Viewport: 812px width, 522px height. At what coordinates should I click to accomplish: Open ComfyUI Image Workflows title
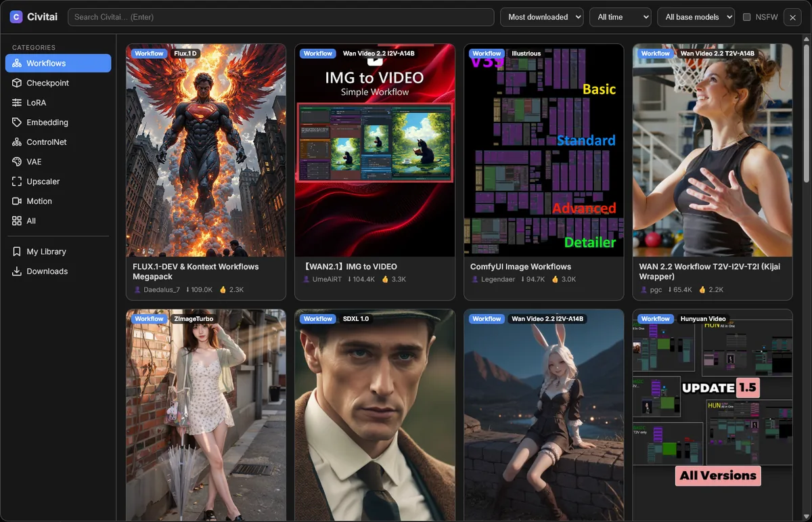520,267
